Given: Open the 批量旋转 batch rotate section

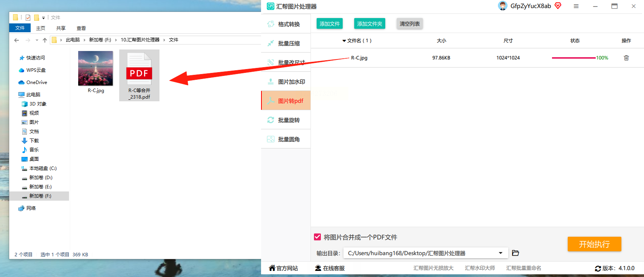Looking at the screenshot, I should pyautogui.click(x=286, y=120).
